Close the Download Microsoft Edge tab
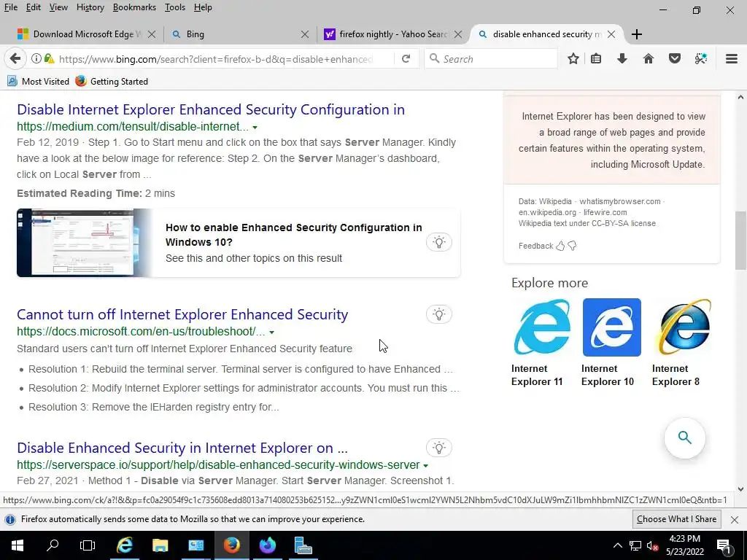The image size is (747, 560). (x=152, y=34)
